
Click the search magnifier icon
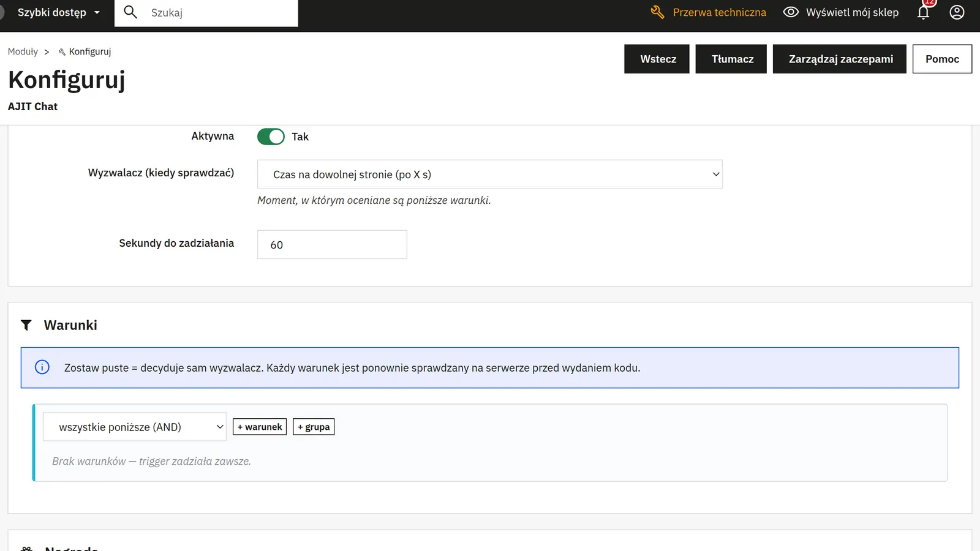(x=130, y=12)
